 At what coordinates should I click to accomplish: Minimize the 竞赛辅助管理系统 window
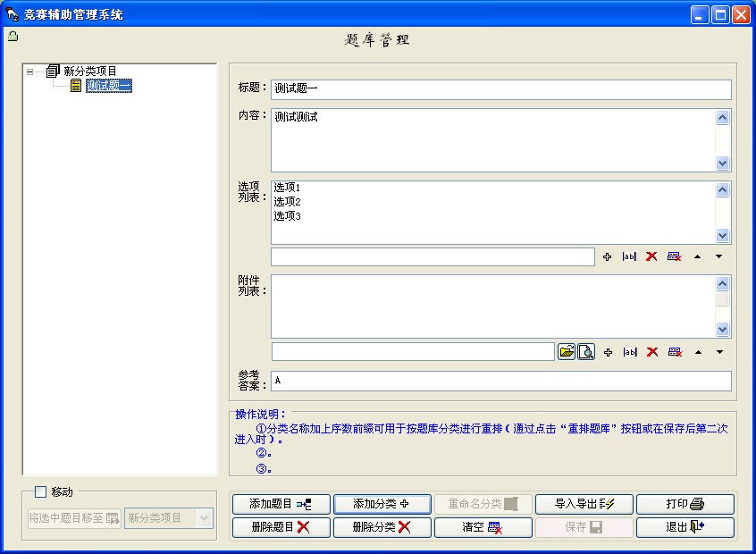click(700, 15)
